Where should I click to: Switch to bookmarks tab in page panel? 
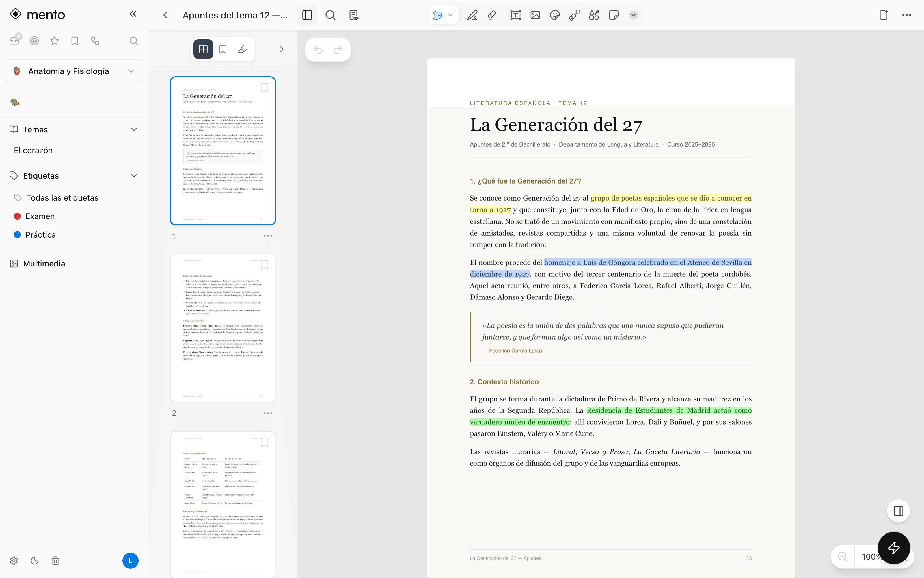(223, 49)
